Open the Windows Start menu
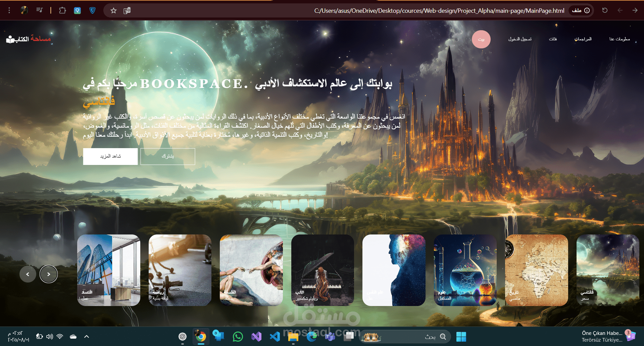Screen dimensions: 644x346 (461, 337)
